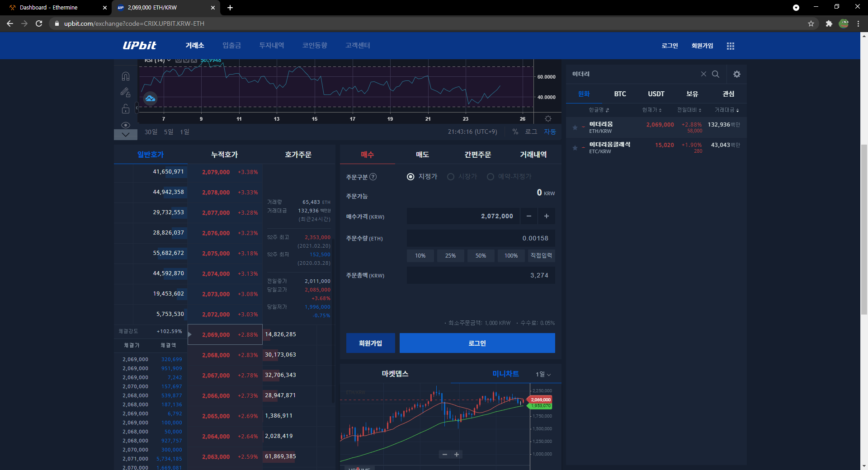Click the browser profile avatar icon
The image size is (868, 470).
pyautogui.click(x=844, y=23)
